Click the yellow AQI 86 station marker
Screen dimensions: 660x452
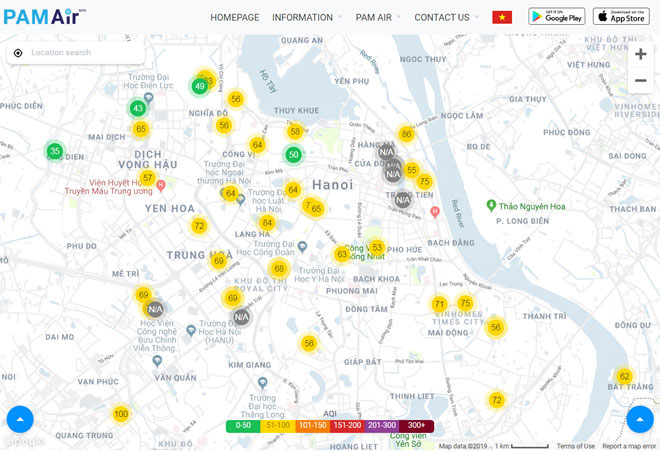[x=406, y=134]
